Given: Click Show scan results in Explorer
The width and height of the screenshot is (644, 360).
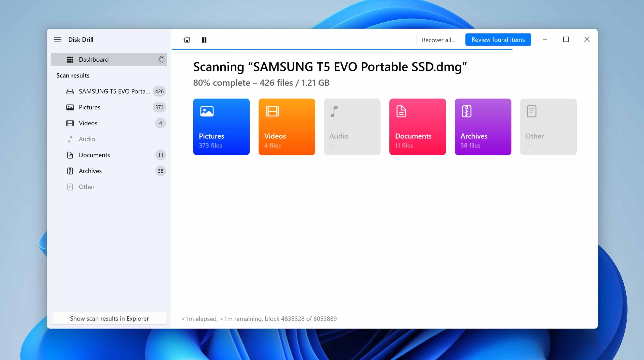Looking at the screenshot, I should point(109,318).
